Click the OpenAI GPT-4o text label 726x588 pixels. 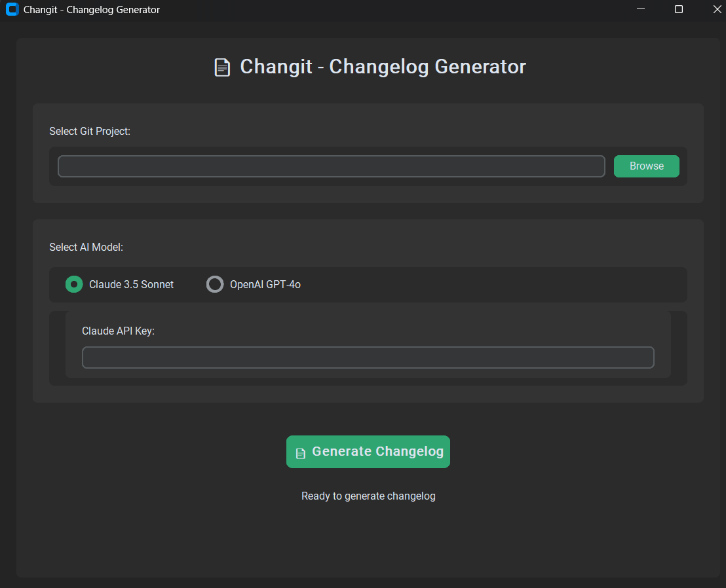[265, 284]
